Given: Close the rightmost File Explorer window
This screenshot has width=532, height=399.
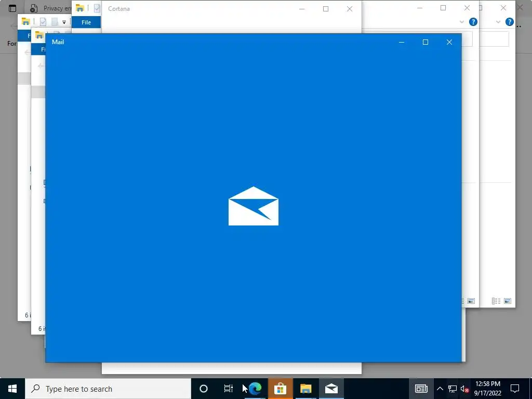Looking at the screenshot, I should point(503,8).
